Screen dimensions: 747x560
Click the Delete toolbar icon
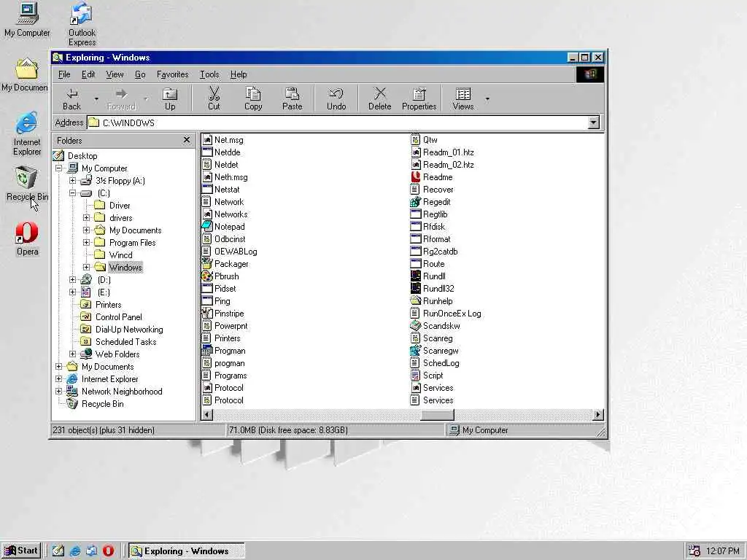pyautogui.click(x=379, y=98)
